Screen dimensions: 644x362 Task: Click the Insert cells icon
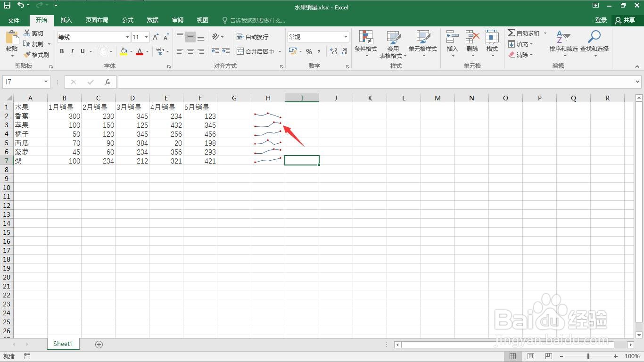452,37
